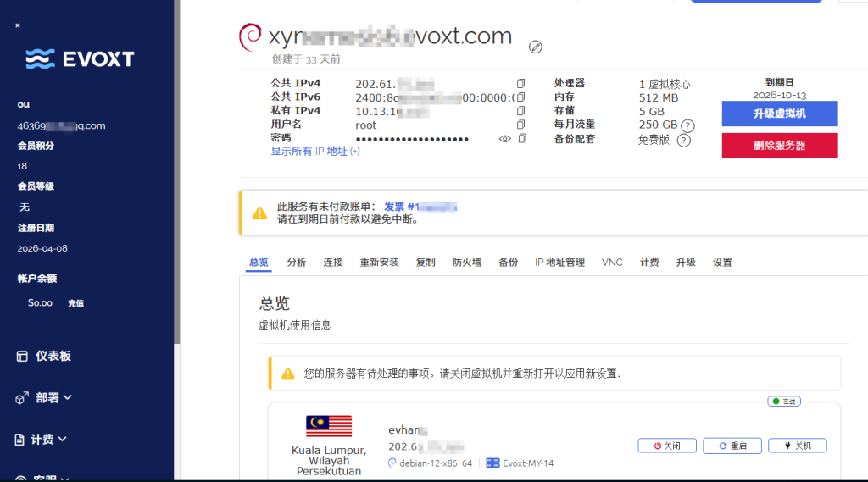Click the Debian swirl logo beside the hostname
This screenshot has width=868, height=482.
(x=250, y=36)
